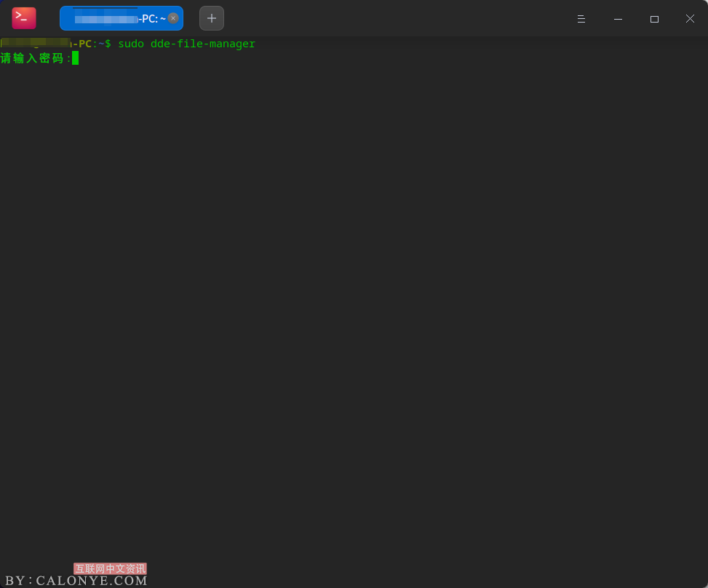Screen dimensions: 708x588
Task: Close the current "-PC: ~" tab
Action: tap(173, 18)
